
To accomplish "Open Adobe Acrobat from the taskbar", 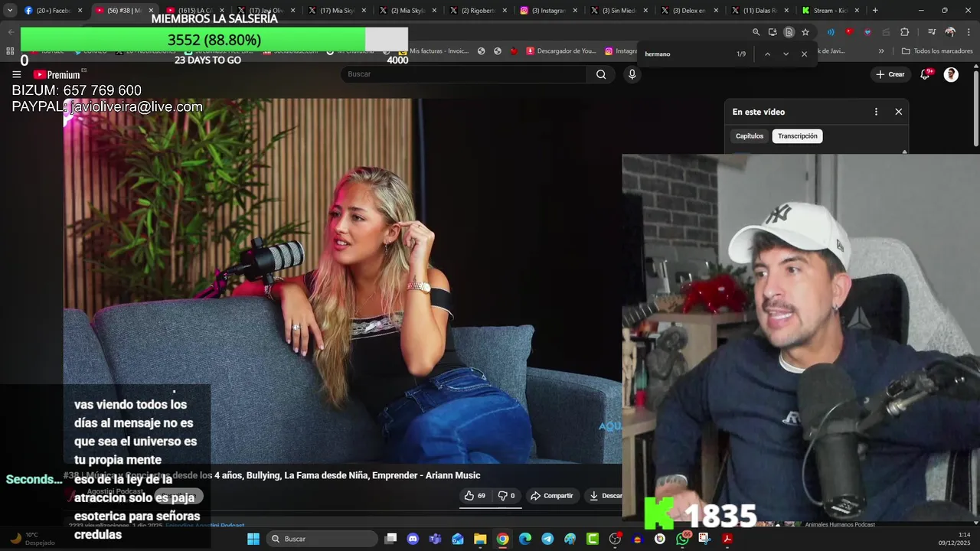I will tap(727, 539).
